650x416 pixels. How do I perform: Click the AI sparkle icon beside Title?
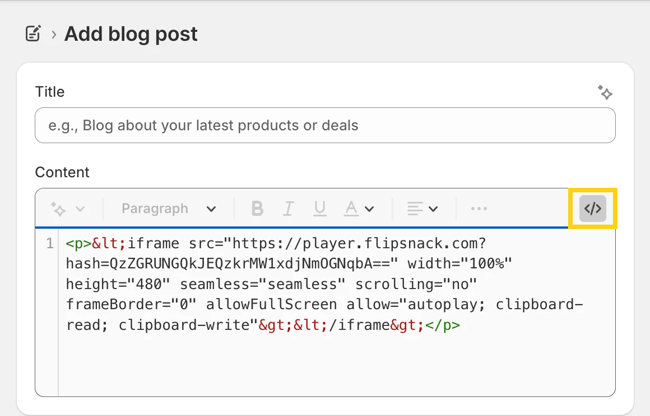click(x=605, y=92)
